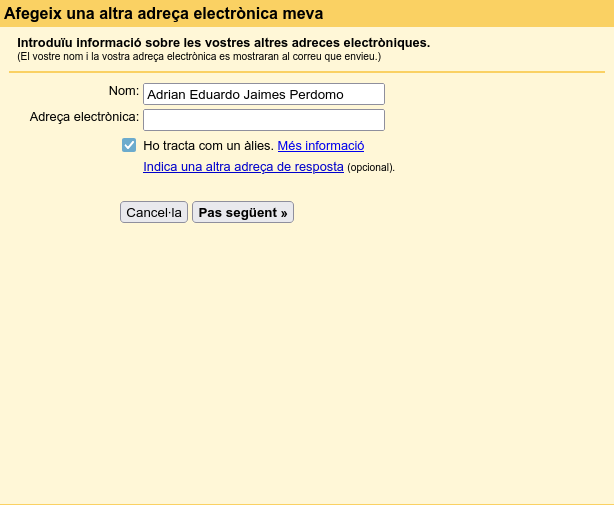Click 'Indica una altra adreça de resposta' link

(243, 167)
